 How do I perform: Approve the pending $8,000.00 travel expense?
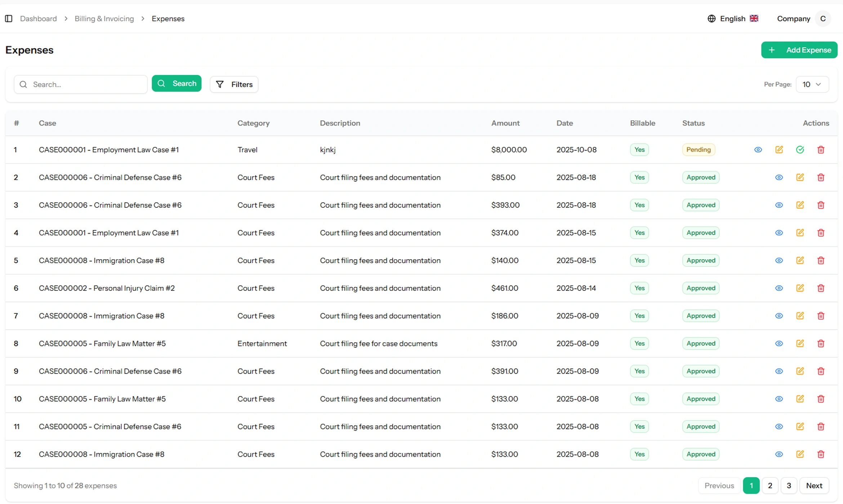pyautogui.click(x=800, y=149)
